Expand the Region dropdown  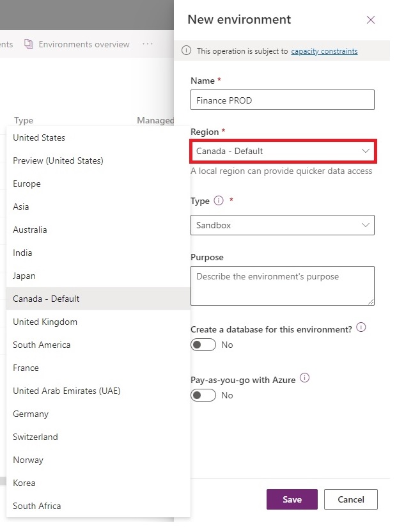283,151
